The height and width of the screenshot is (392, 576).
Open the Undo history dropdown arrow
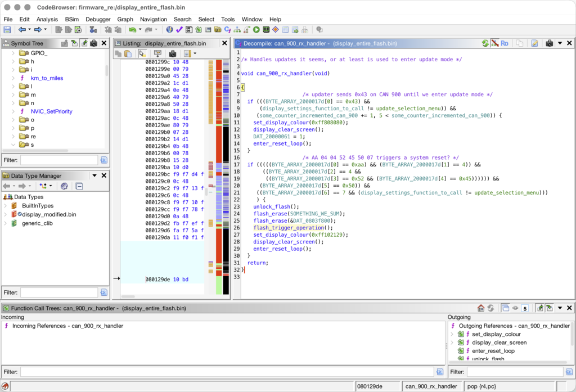[140, 29]
